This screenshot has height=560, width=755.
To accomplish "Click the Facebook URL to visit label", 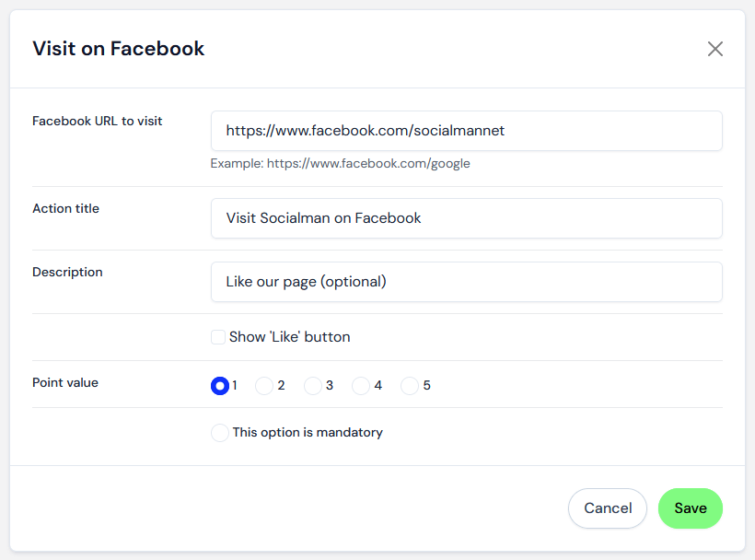I will pos(98,121).
